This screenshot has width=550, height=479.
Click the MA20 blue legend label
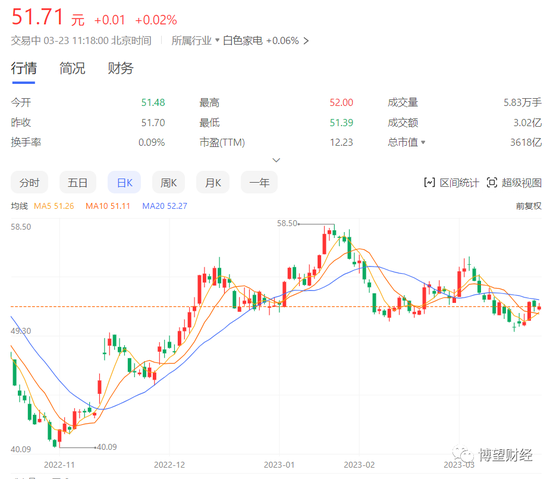pos(165,206)
